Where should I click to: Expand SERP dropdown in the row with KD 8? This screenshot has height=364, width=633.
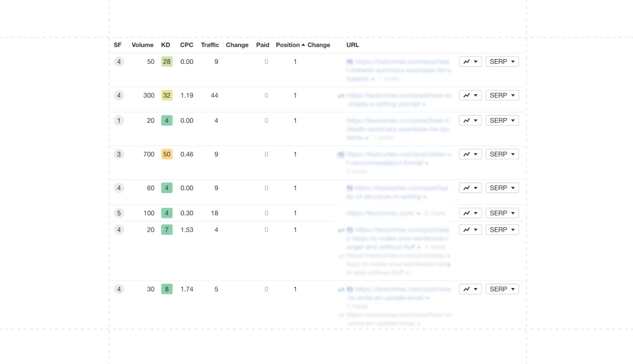(502, 289)
